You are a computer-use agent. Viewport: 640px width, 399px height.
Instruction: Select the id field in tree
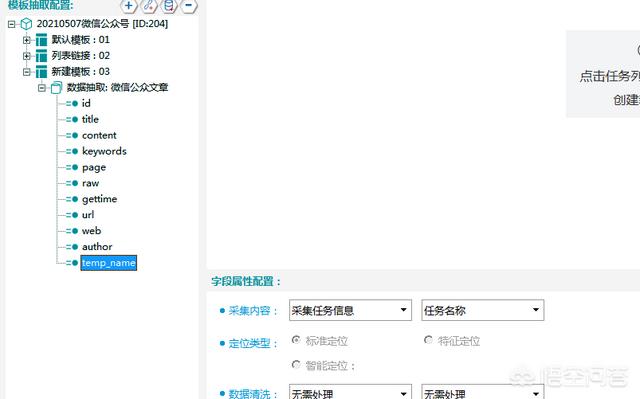[x=86, y=103]
